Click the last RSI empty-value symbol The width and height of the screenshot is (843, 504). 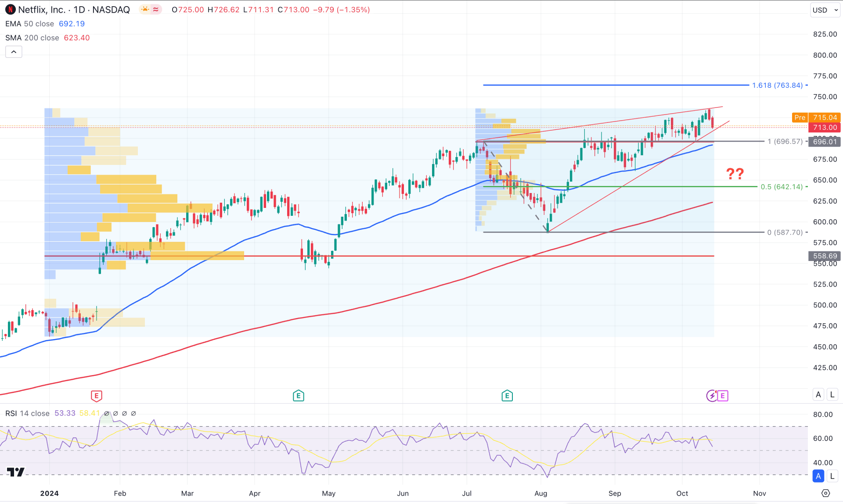click(x=133, y=413)
